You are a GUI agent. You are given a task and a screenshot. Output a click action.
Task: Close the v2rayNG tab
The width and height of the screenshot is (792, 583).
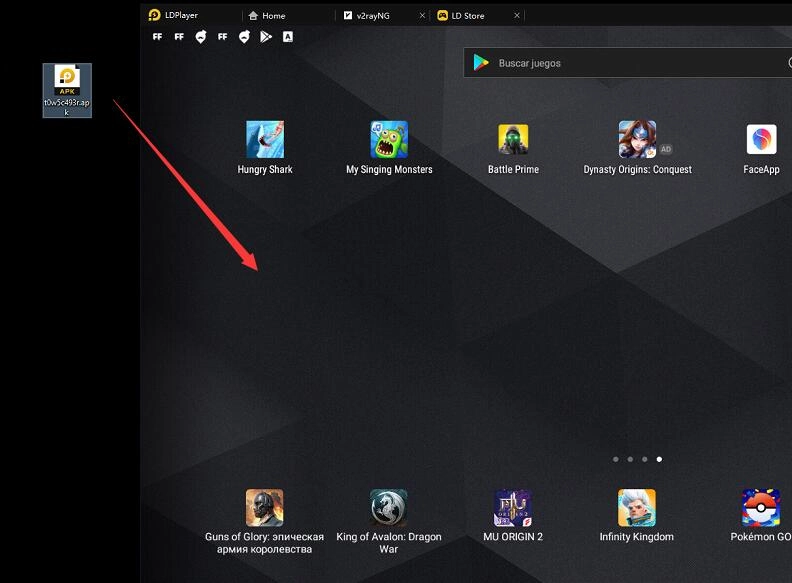pyautogui.click(x=422, y=16)
